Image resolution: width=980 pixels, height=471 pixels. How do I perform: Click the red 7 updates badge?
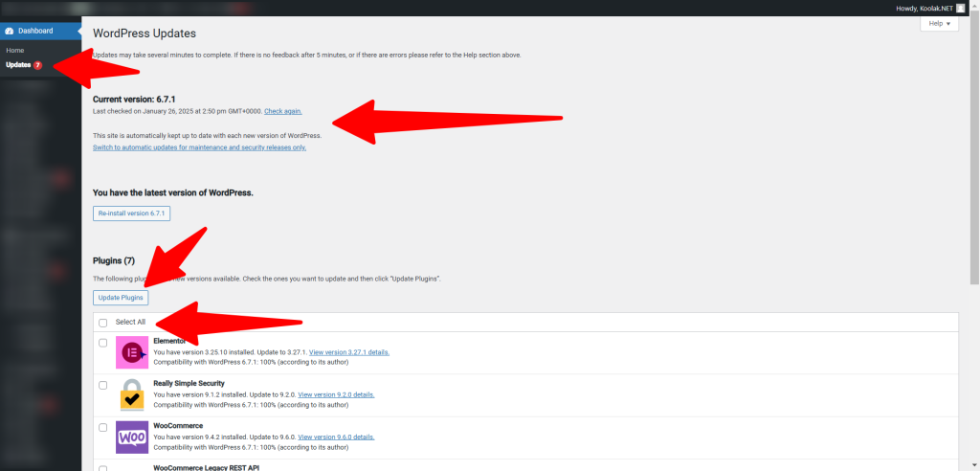(x=37, y=65)
